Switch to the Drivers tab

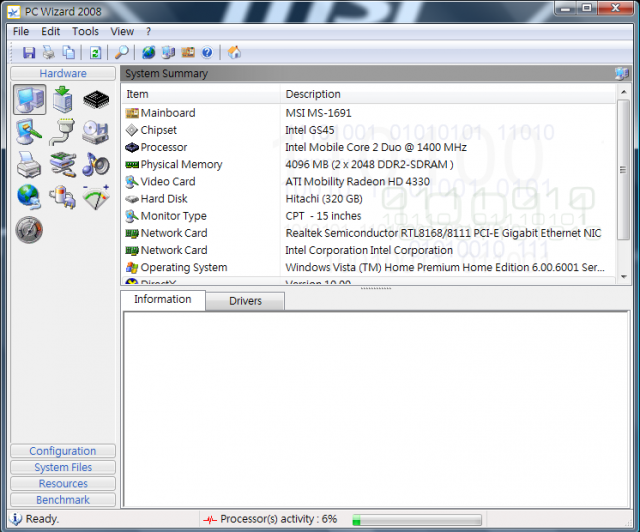[245, 301]
